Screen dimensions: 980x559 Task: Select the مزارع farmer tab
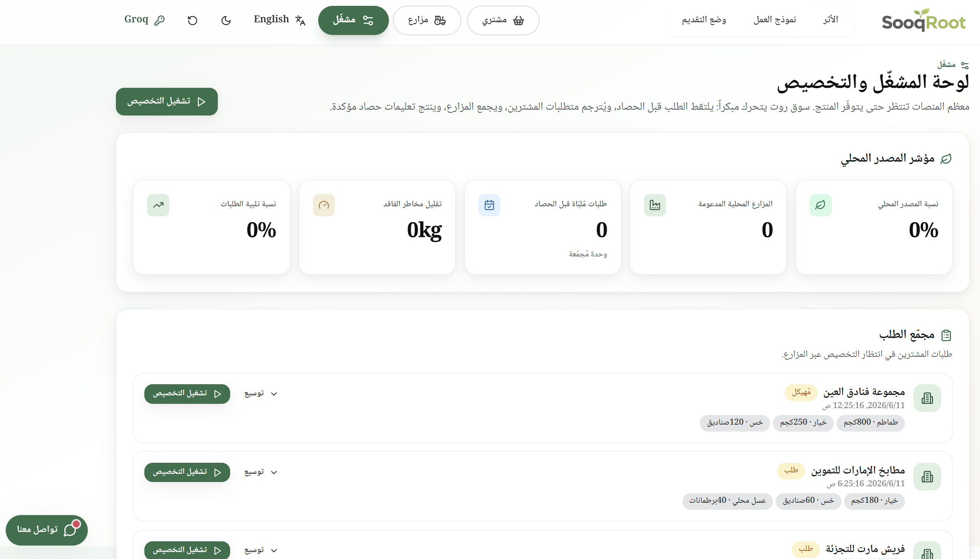coord(427,20)
